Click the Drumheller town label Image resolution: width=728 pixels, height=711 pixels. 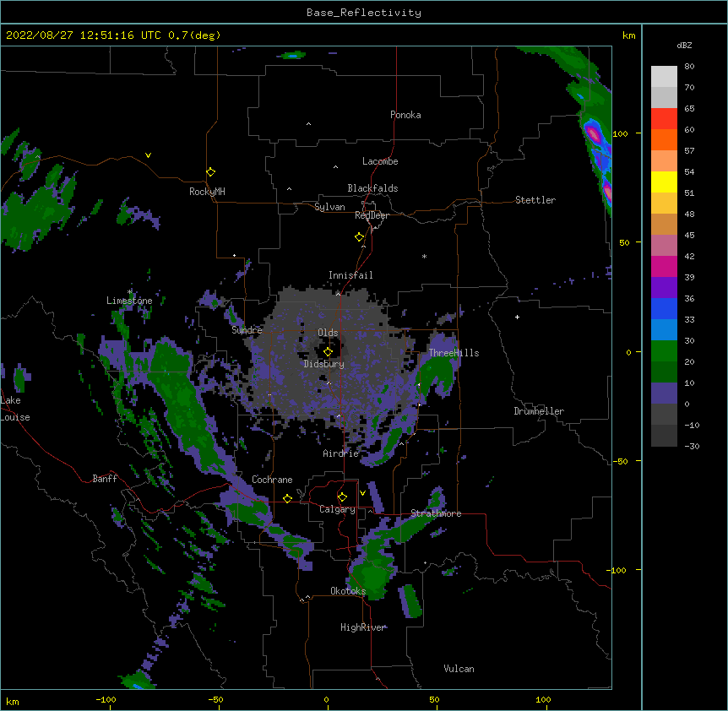pyautogui.click(x=539, y=411)
